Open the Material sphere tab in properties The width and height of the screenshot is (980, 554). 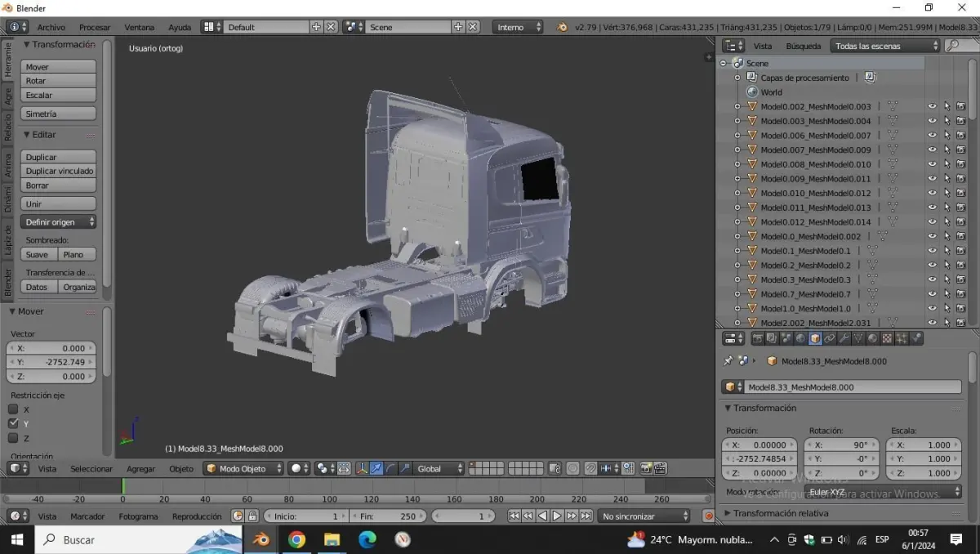[x=872, y=338]
